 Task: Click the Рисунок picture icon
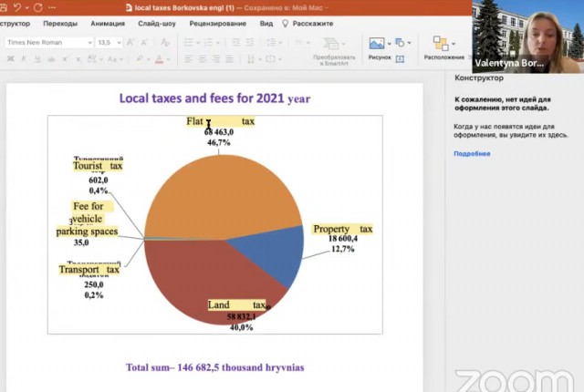click(377, 43)
